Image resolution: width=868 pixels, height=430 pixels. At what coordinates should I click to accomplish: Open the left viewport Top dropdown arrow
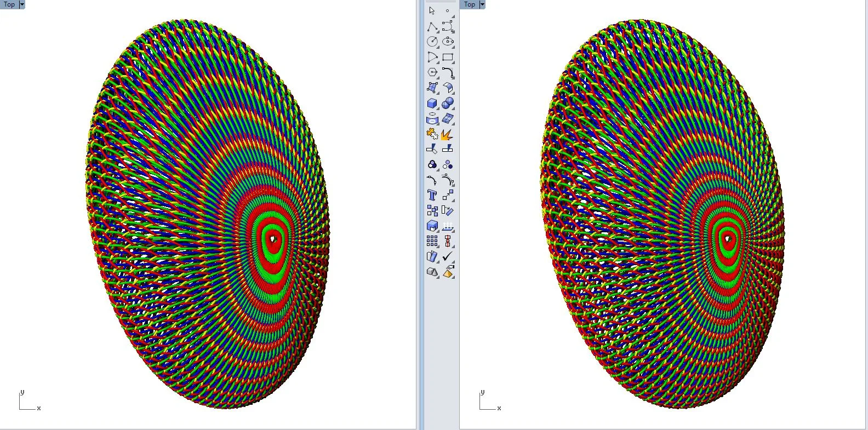pyautogui.click(x=22, y=4)
